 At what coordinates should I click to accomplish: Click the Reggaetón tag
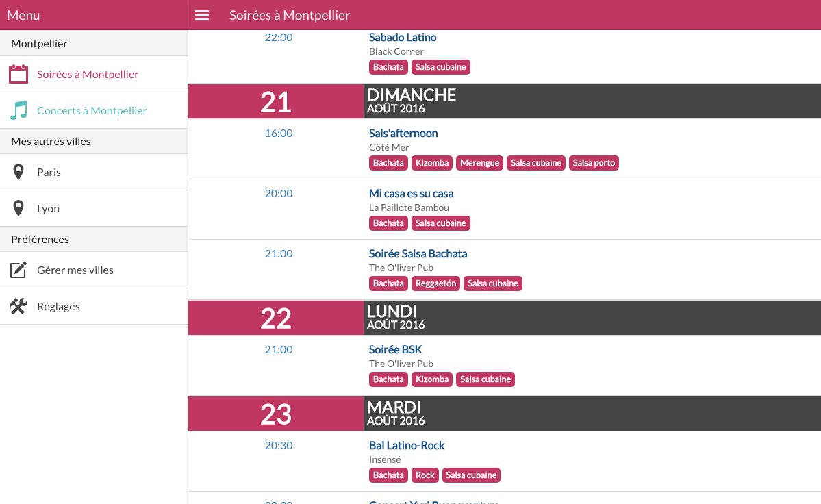[x=435, y=283]
